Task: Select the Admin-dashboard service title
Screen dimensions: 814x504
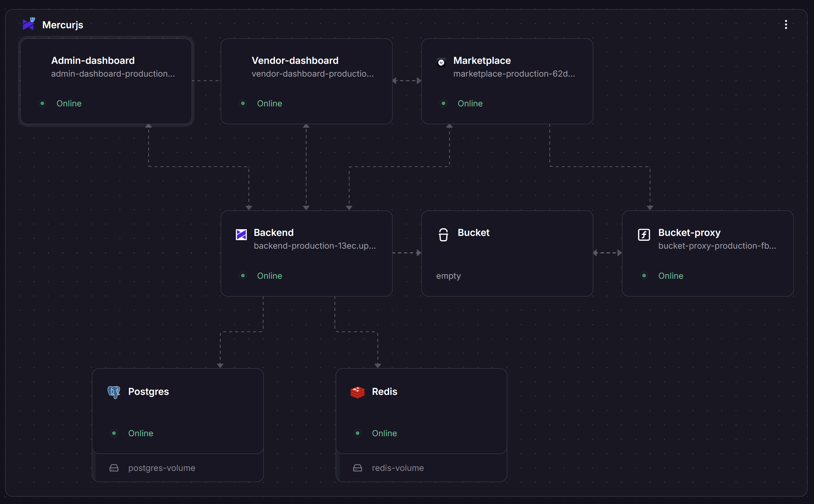Action: (93, 60)
